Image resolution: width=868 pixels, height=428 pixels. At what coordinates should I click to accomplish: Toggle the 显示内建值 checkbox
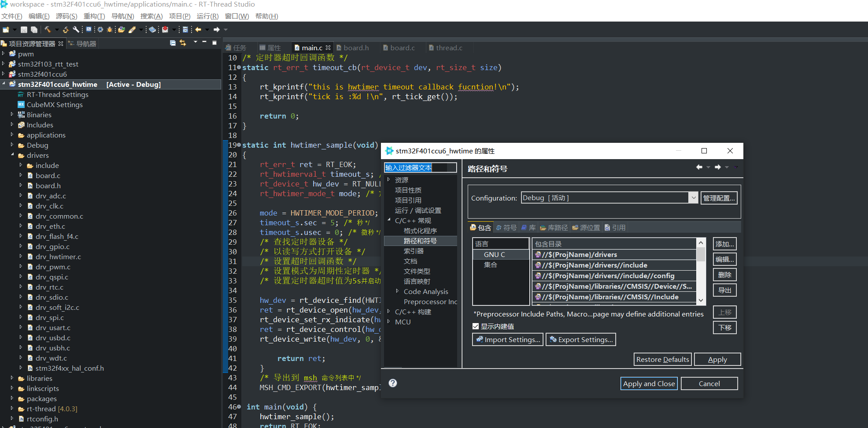[476, 326]
